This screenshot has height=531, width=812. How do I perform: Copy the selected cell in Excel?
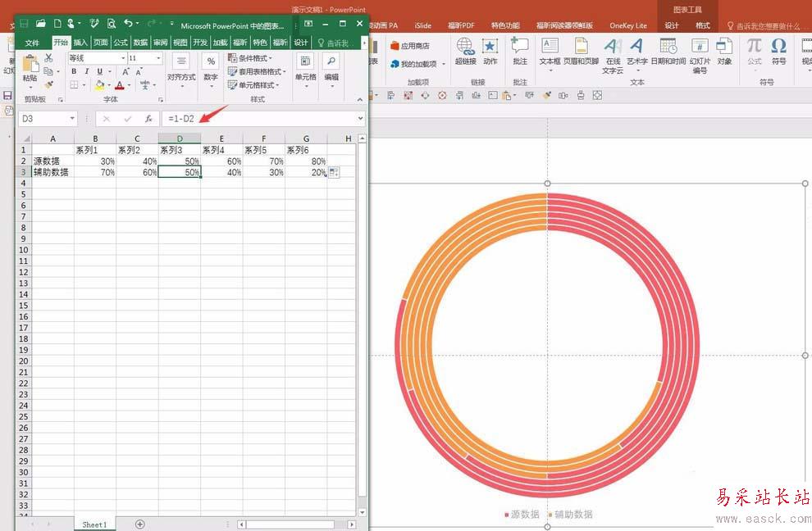(48, 71)
